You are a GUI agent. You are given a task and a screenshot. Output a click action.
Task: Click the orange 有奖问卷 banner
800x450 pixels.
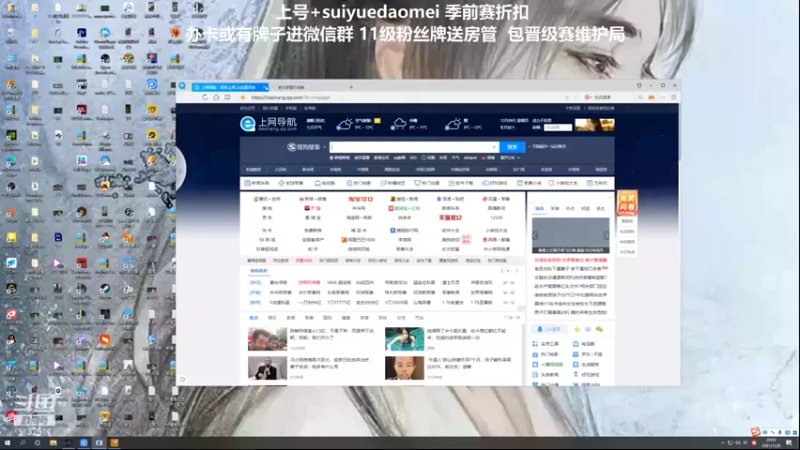tap(627, 203)
